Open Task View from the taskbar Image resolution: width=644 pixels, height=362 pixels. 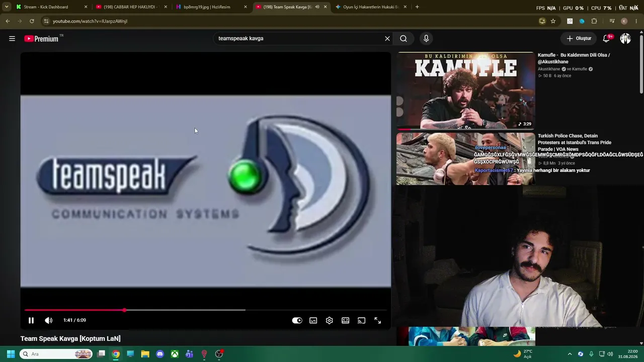(101, 354)
